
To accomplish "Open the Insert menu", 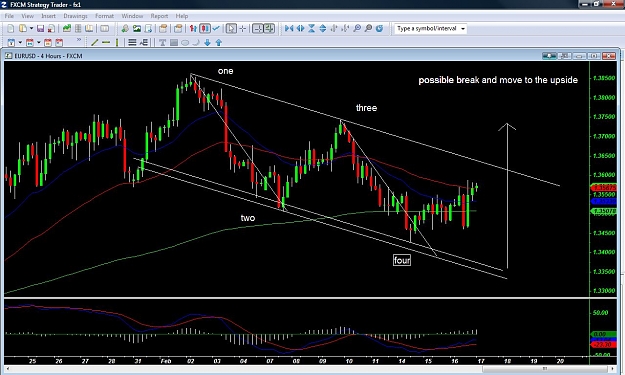I will (x=49, y=16).
